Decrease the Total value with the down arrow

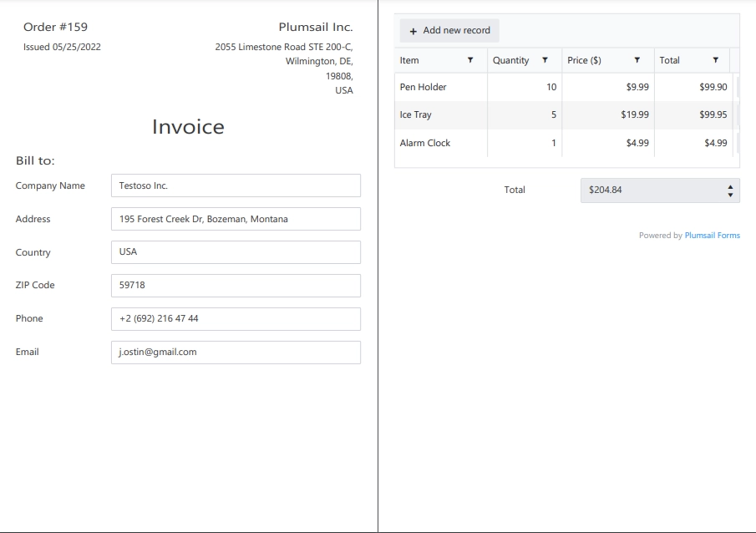(x=730, y=195)
